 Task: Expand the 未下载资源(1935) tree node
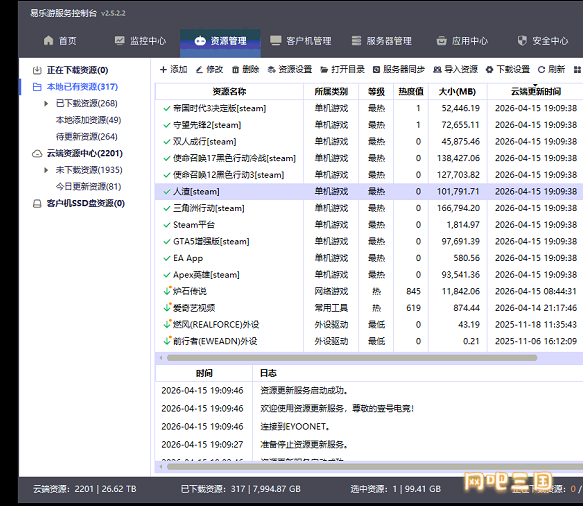pyautogui.click(x=46, y=170)
